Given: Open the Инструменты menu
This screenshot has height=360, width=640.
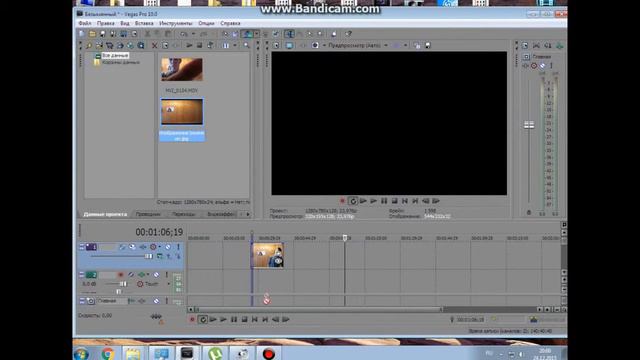Looking at the screenshot, I should [176, 23].
